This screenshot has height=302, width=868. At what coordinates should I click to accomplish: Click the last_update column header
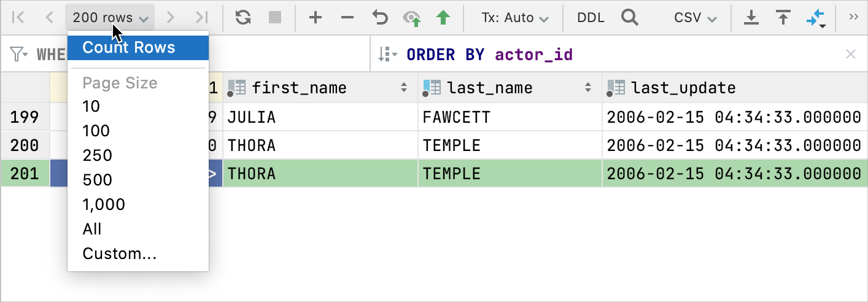[x=735, y=88]
